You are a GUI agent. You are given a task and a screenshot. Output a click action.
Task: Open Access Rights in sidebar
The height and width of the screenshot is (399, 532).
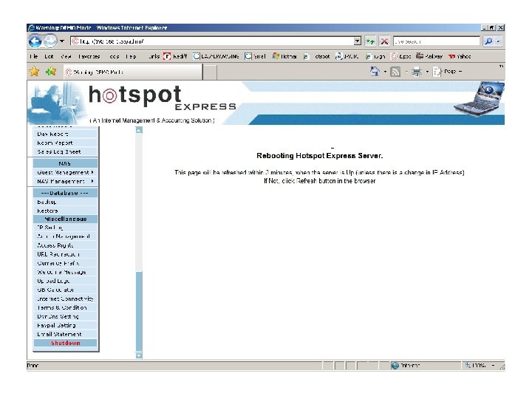coord(65,245)
